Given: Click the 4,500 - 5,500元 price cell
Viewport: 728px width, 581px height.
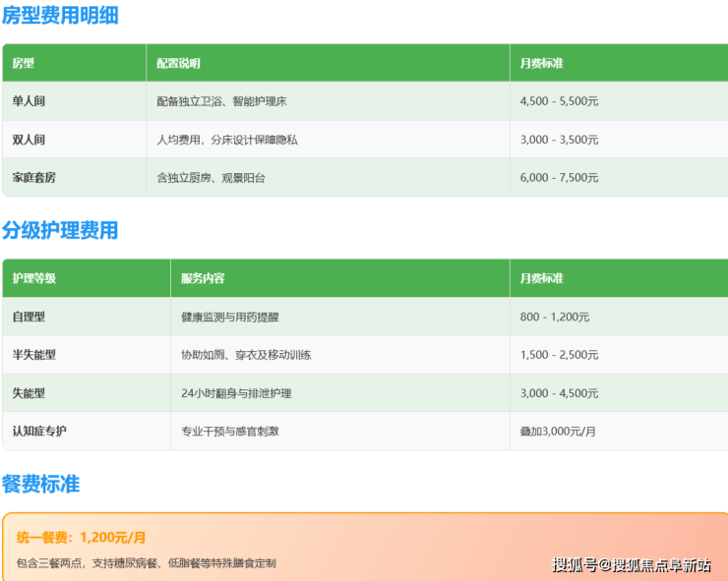Looking at the screenshot, I should click(x=559, y=101).
